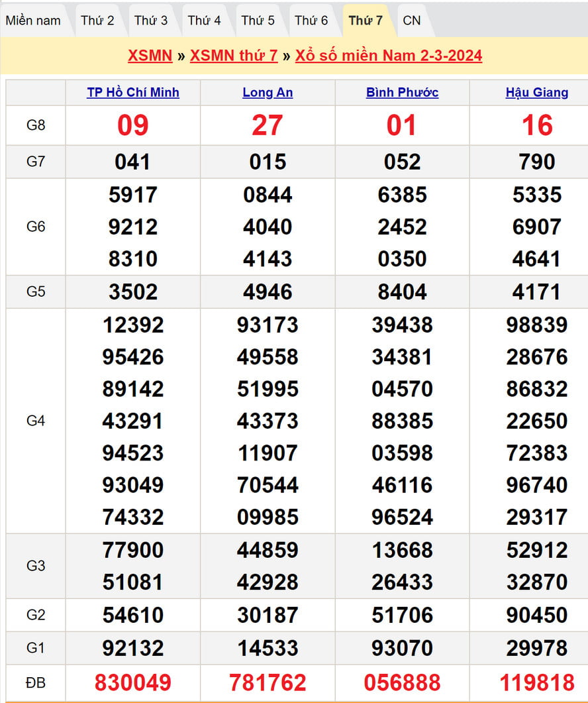Select the Thứ 6 tab
The image size is (588, 703).
311,21
